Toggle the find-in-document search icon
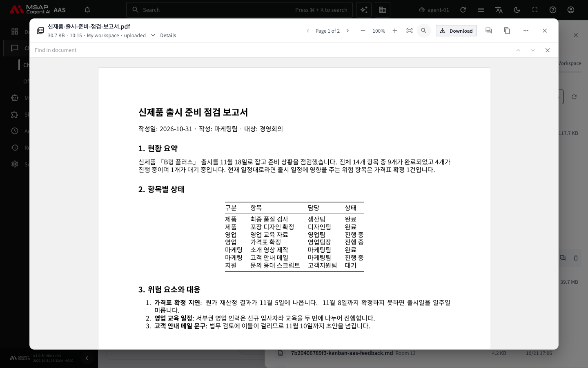The image size is (588, 368). click(x=423, y=31)
